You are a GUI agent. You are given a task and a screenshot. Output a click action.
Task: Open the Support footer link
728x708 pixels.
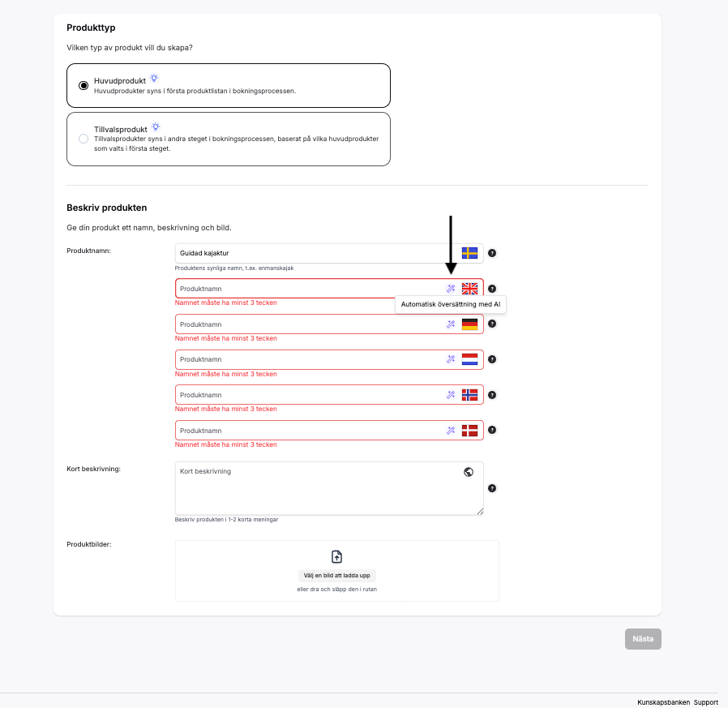point(705,702)
